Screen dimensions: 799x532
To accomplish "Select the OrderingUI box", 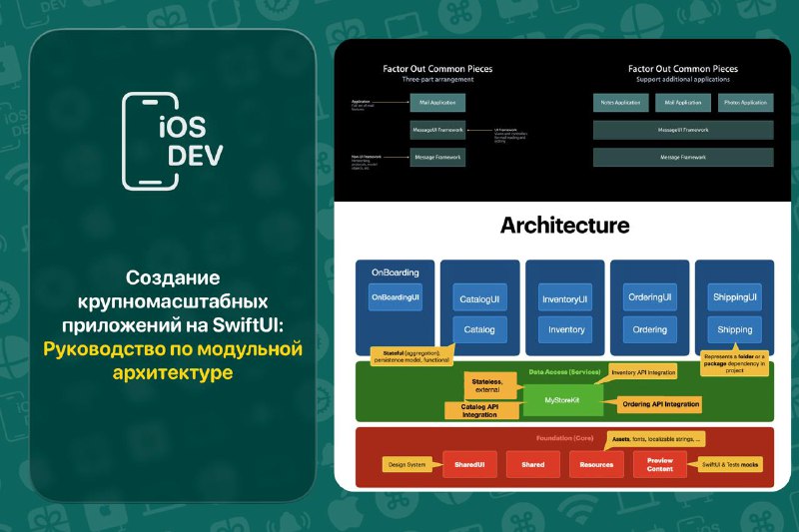I will pyautogui.click(x=650, y=297).
